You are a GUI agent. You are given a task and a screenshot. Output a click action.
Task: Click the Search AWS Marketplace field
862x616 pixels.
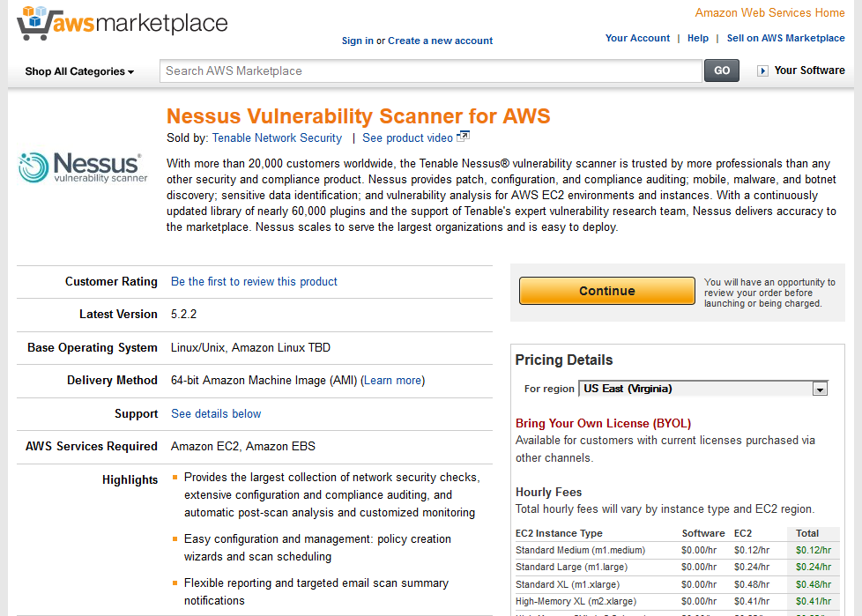pos(431,71)
